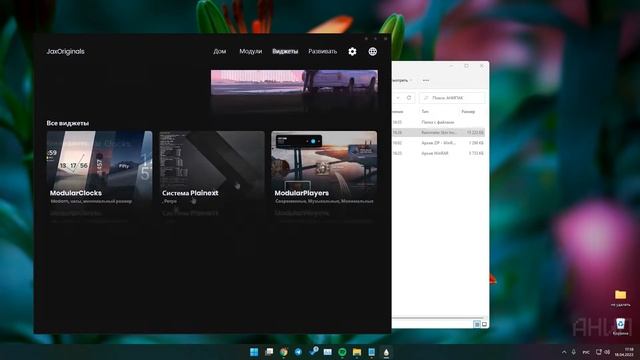Viewport: 640px width, 360px height.
Task: Refresh the folder in Explorer window
Action: 409,98
